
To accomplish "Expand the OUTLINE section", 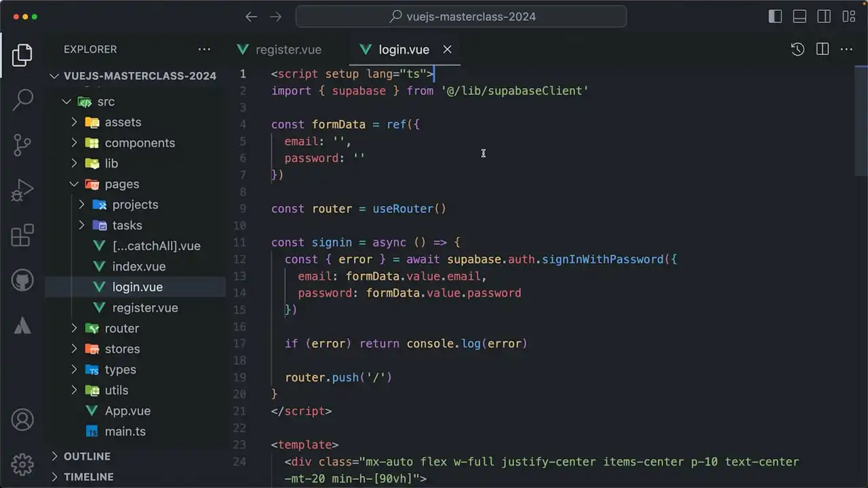I will tap(136, 456).
